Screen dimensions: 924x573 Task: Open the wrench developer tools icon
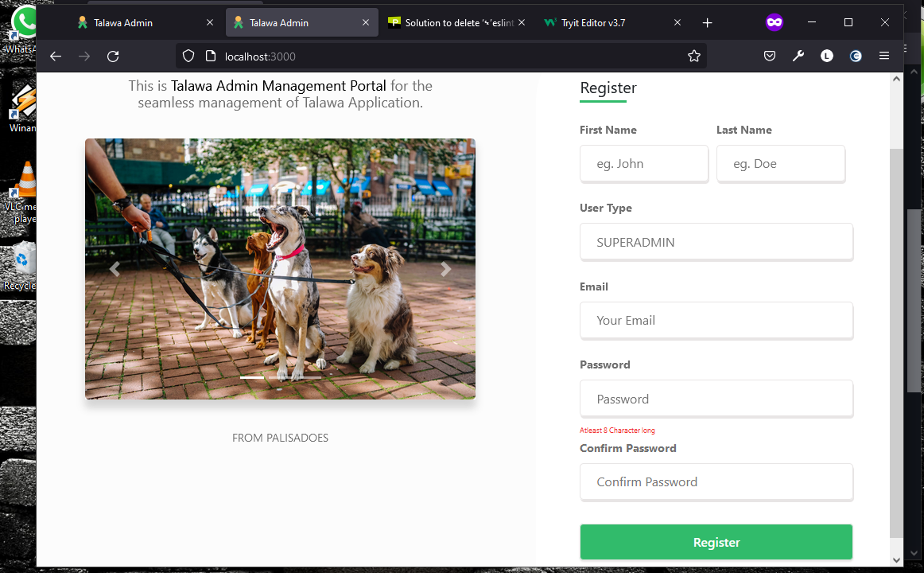tap(798, 56)
